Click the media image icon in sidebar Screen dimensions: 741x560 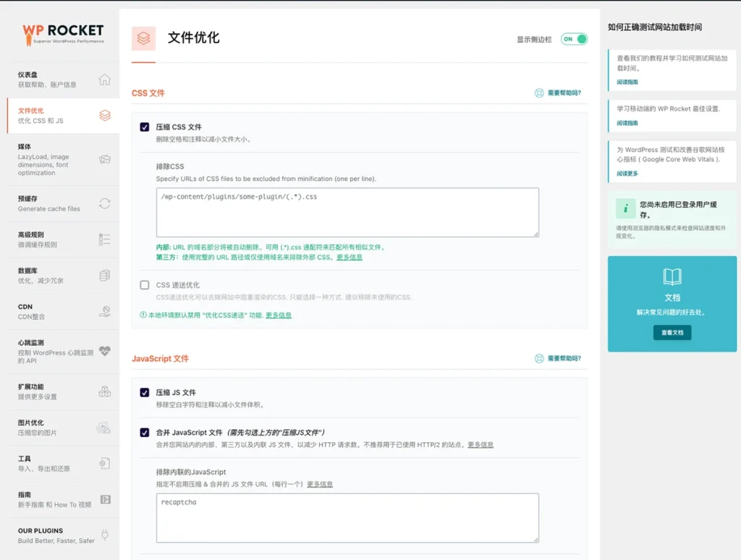(x=105, y=159)
